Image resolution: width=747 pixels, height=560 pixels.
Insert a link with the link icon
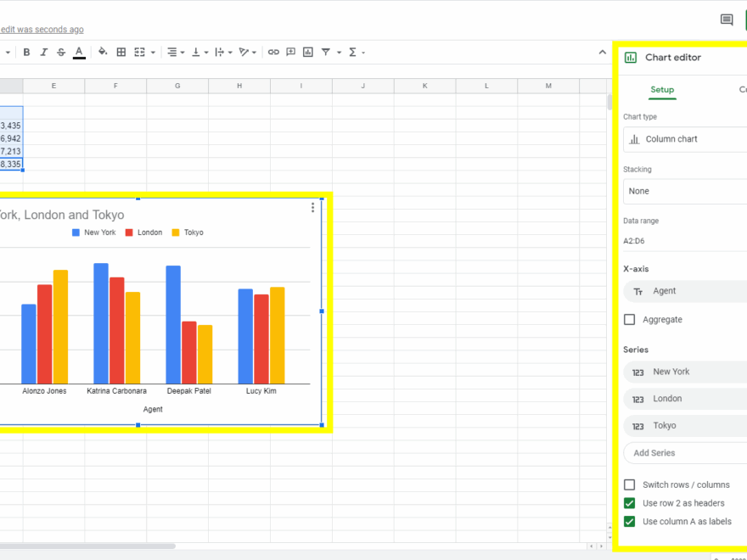(273, 52)
